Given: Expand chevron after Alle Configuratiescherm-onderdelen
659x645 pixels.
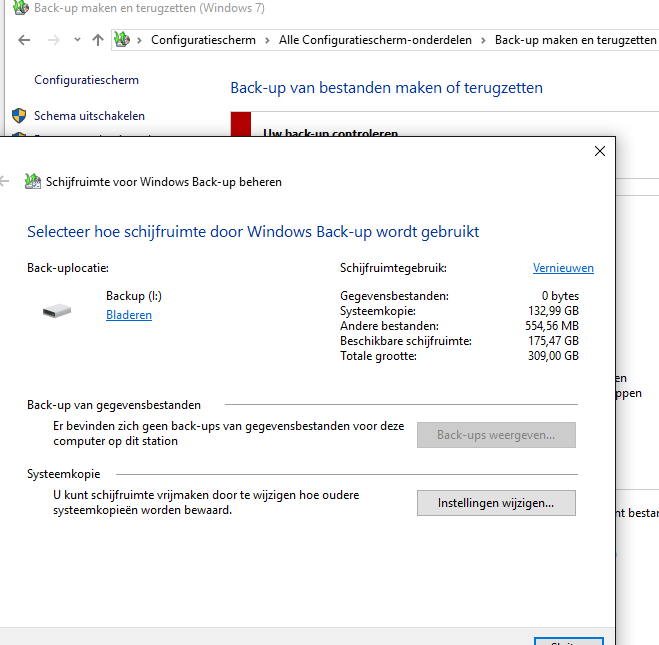Looking at the screenshot, I should tap(483, 40).
